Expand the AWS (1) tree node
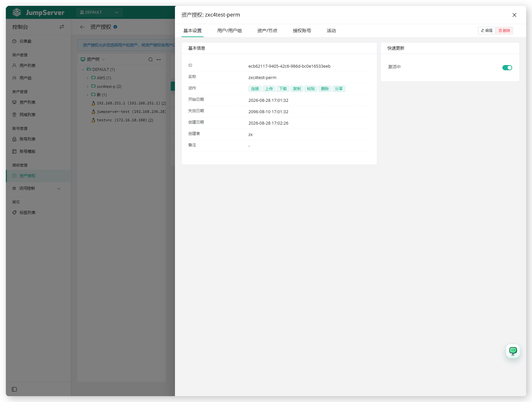This screenshot has height=402, width=532. (87, 78)
